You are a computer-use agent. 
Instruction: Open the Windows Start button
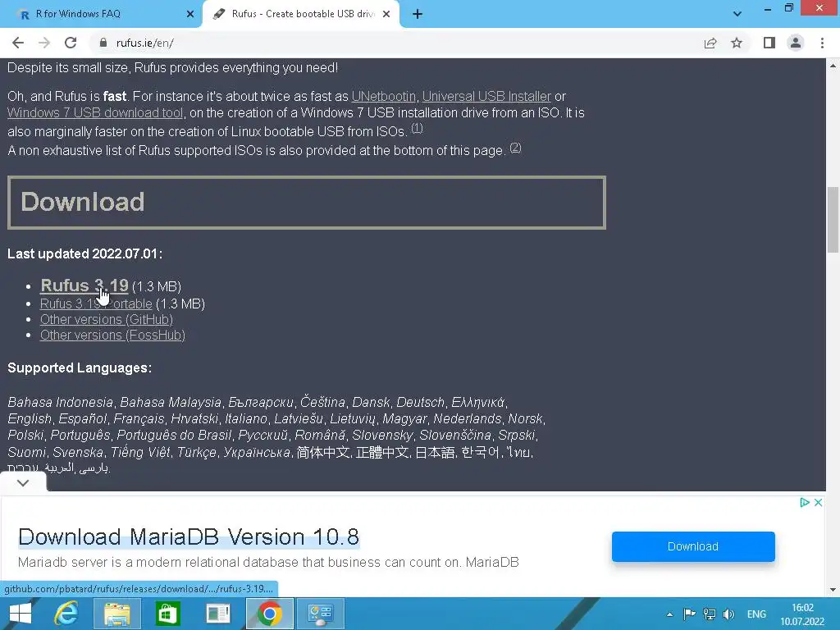pos(21,614)
